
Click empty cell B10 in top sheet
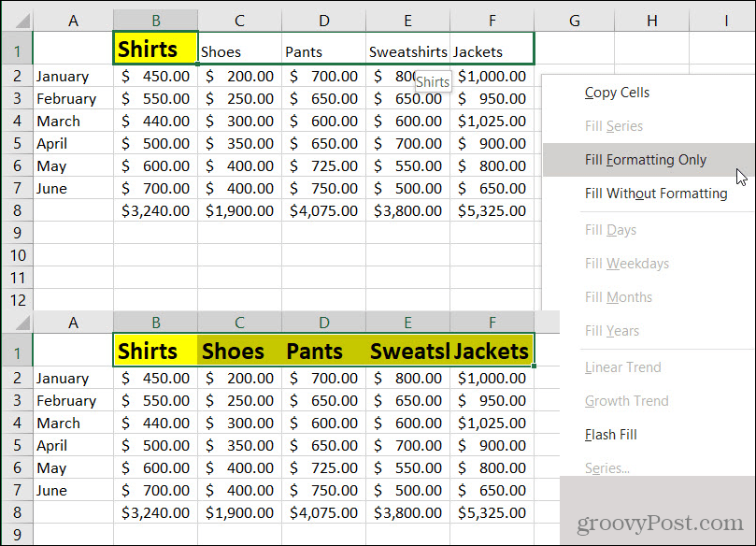(156, 255)
